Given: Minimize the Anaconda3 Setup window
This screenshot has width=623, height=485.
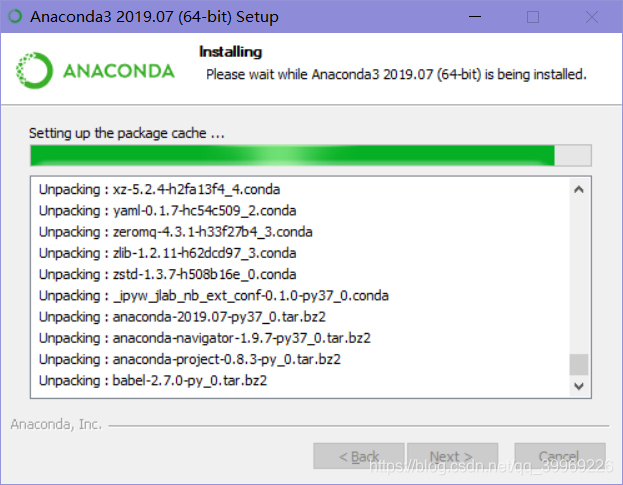Looking at the screenshot, I should point(475,17).
